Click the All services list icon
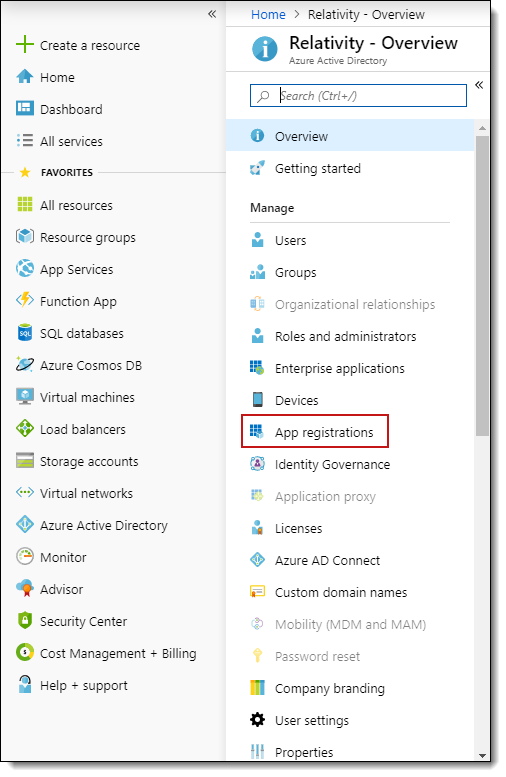 point(25,141)
